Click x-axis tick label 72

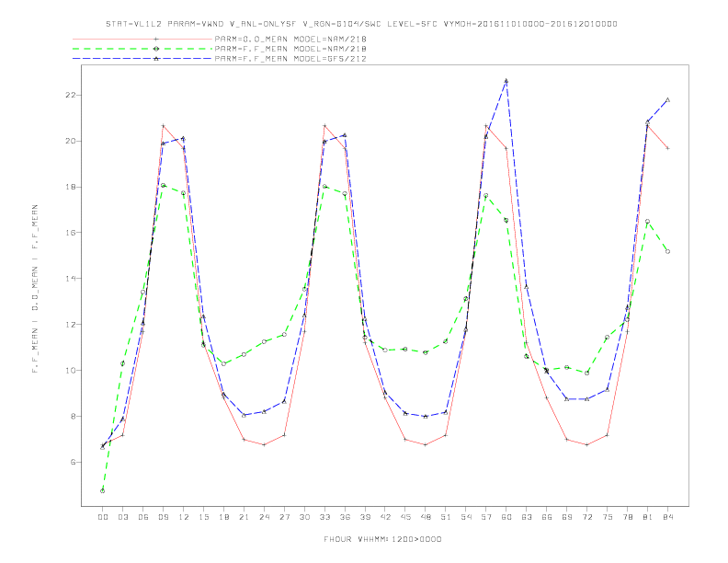pos(587,517)
